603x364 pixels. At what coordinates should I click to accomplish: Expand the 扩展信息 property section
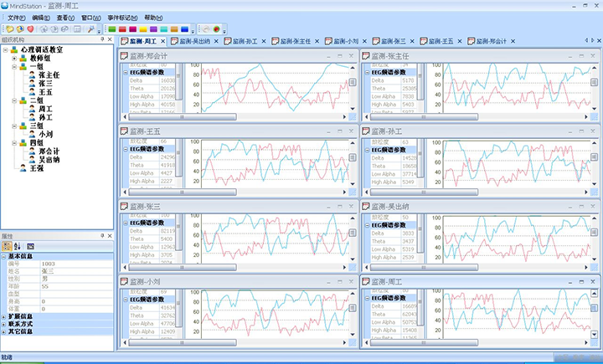coord(4,316)
